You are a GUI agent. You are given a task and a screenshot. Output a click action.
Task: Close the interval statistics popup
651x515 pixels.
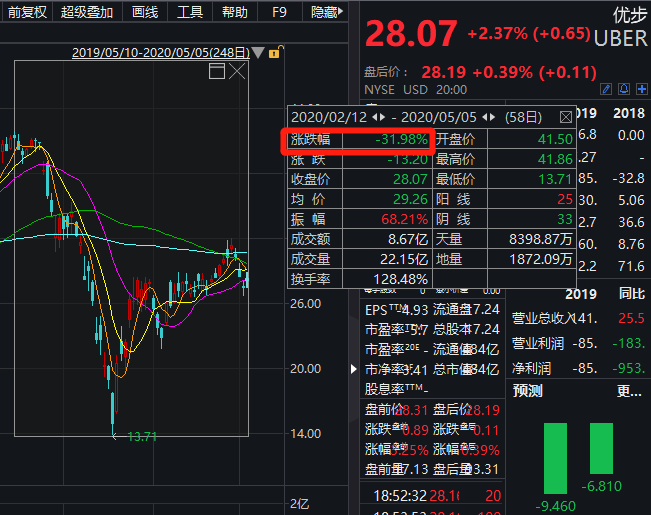(x=565, y=117)
